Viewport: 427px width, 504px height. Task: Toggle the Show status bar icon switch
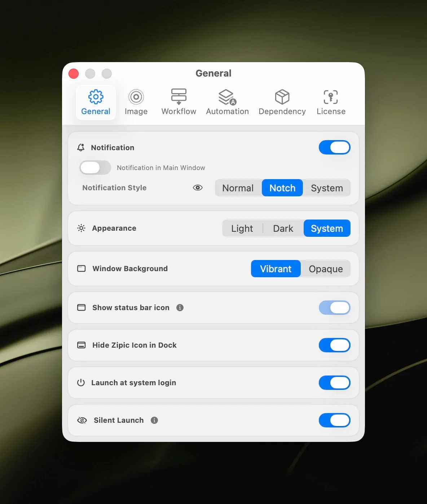(334, 308)
